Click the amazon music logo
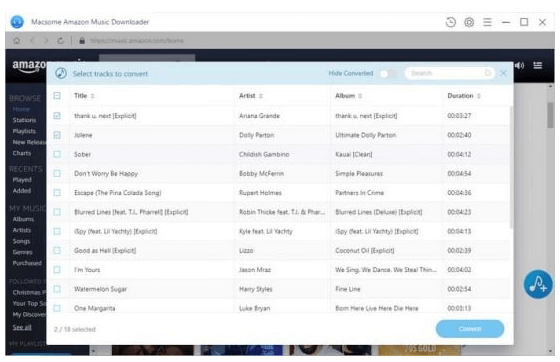Viewport: 560px width, 362px height. click(29, 66)
